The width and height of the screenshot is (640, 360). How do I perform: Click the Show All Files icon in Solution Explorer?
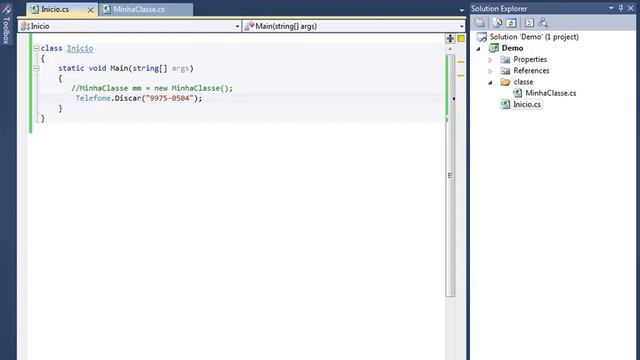(498, 23)
